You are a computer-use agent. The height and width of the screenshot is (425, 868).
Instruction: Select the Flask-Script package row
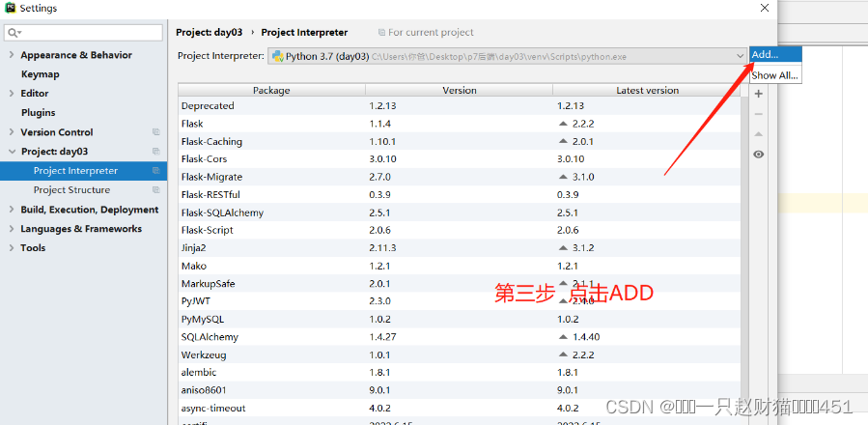pos(459,230)
